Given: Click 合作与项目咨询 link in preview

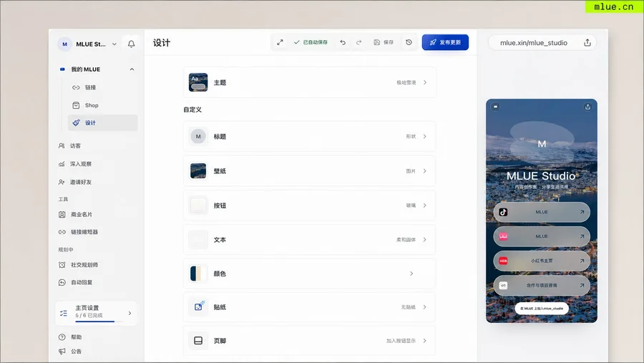Looking at the screenshot, I should tap(542, 285).
